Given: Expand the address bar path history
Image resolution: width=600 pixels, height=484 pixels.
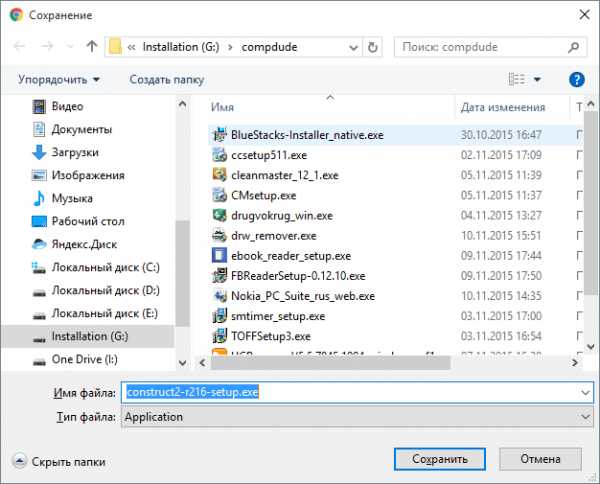Looking at the screenshot, I should tap(354, 47).
